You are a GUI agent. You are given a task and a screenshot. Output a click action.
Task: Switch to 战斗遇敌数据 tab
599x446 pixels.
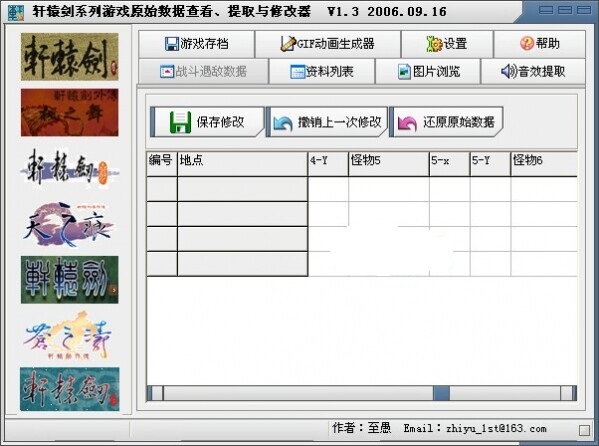coord(203,71)
